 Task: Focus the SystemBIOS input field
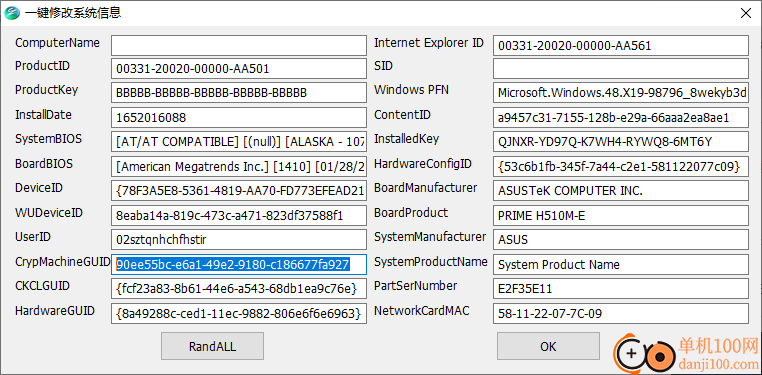239,142
